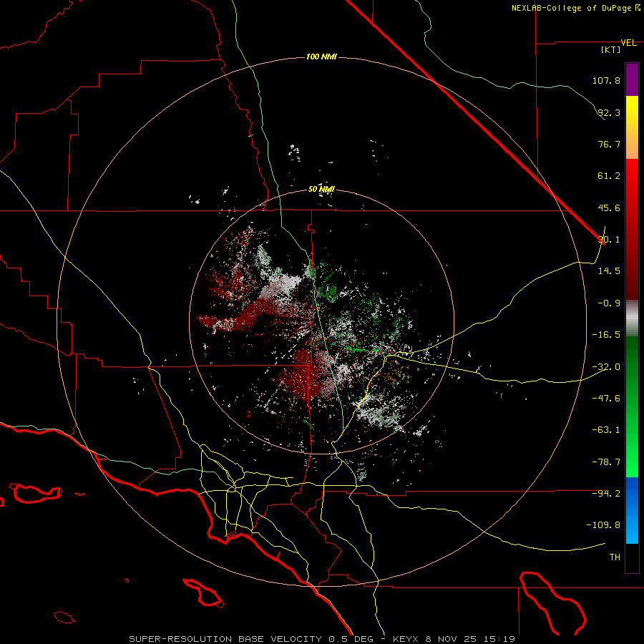
Task: Click the -109.8 legend value
Action: (604, 525)
